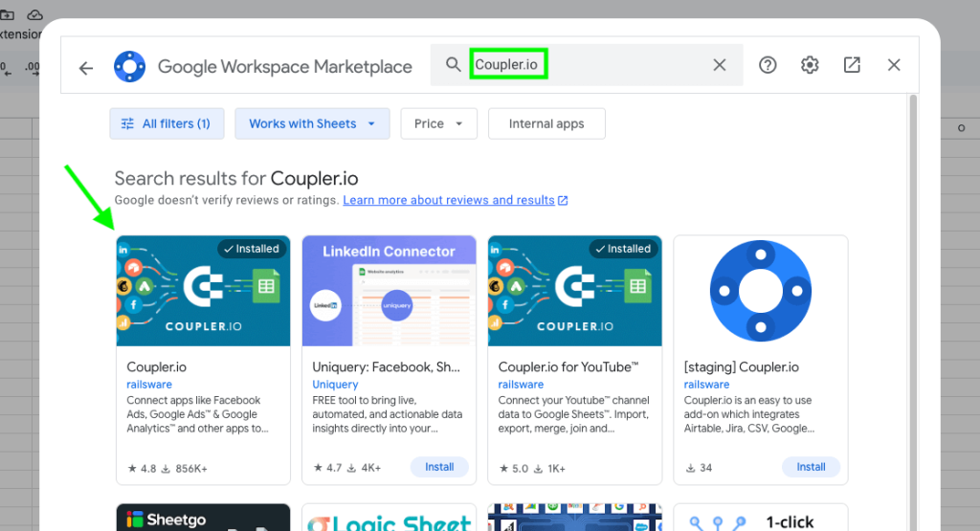Click Installed badge on Coupler.io for YouTube

(x=623, y=249)
